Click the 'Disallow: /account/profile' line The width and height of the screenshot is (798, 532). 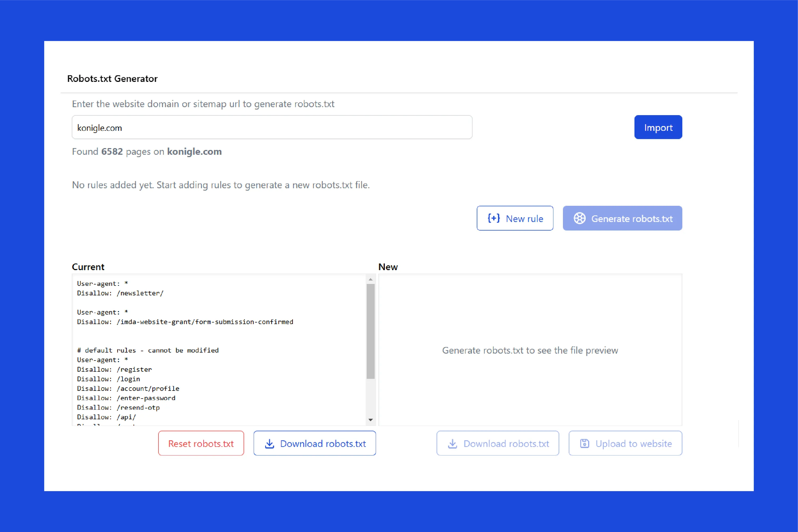(x=128, y=388)
